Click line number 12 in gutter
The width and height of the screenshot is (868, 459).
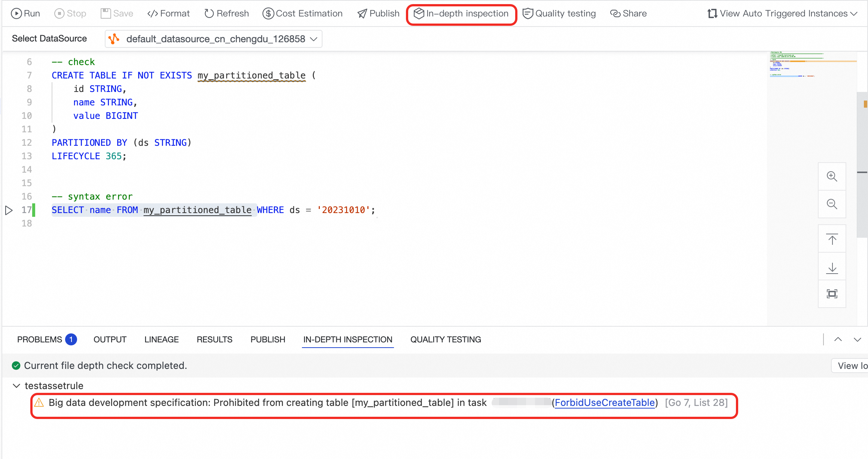pyautogui.click(x=27, y=143)
